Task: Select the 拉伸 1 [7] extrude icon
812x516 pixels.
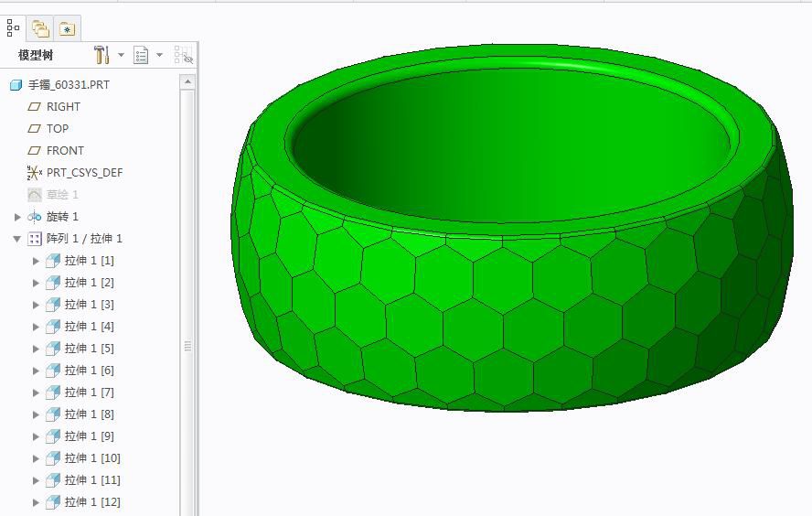Action: 53,392
